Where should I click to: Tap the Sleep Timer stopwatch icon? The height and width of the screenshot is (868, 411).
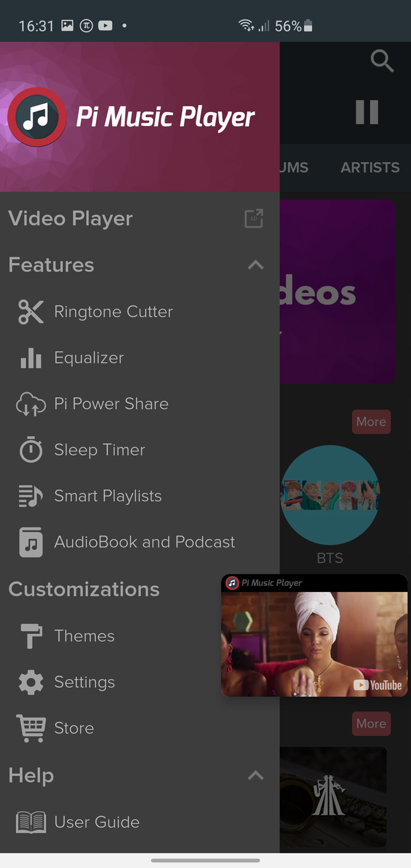click(31, 450)
